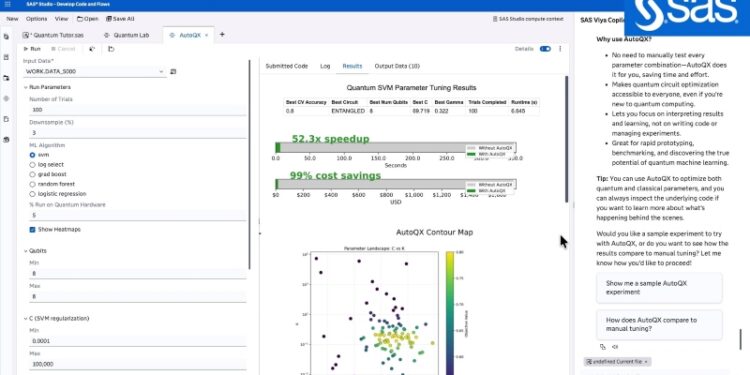The height and width of the screenshot is (375, 750).
Task: Switch to the Quantum Lab tab
Action: (126, 35)
